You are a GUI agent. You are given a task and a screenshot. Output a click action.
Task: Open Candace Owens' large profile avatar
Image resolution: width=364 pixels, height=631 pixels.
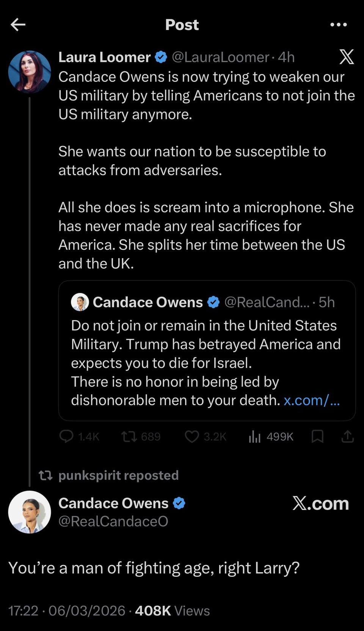tap(30, 512)
